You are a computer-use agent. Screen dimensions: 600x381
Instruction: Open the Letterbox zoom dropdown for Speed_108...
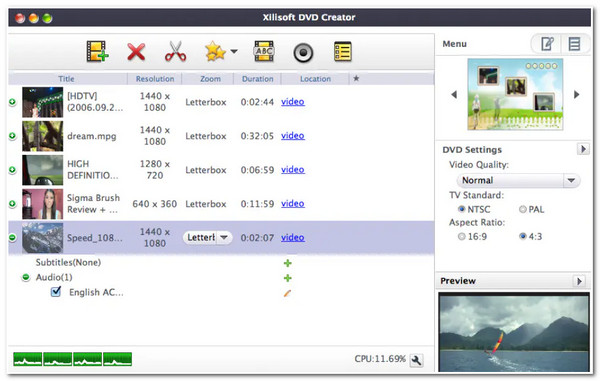[x=207, y=238]
